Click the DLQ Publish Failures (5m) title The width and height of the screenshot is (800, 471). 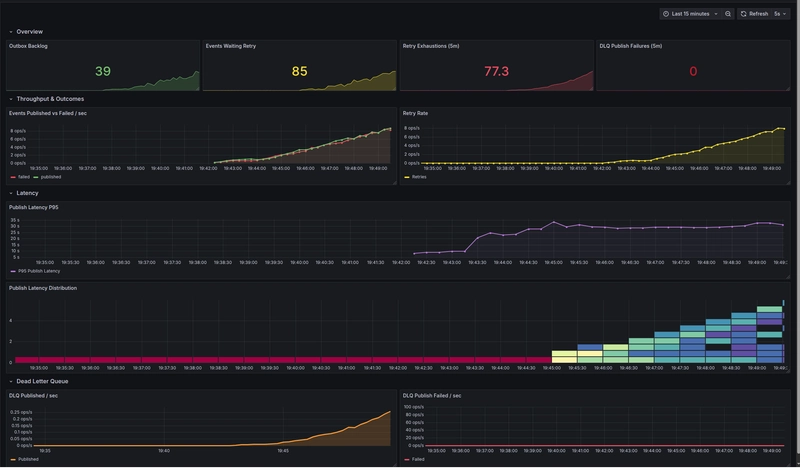[631, 46]
